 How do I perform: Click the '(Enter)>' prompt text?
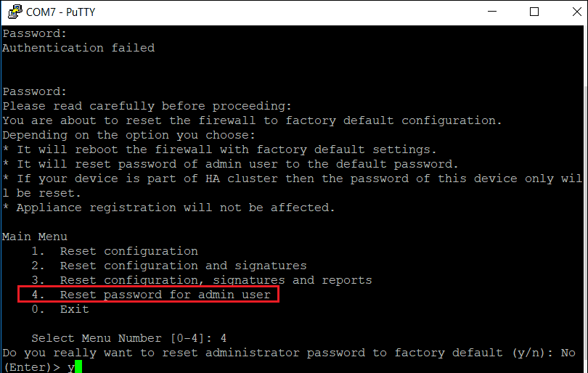(x=31, y=367)
